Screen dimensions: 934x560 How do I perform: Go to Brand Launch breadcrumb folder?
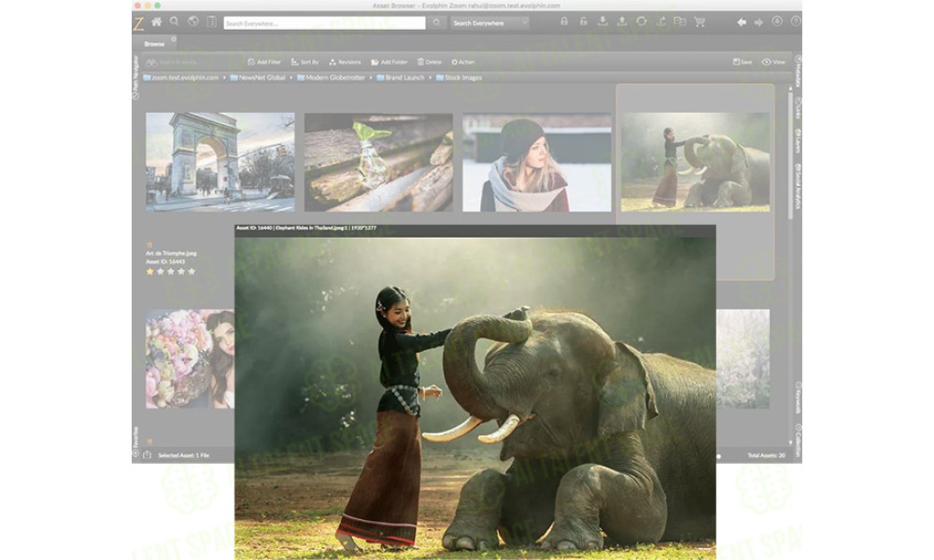pos(401,77)
